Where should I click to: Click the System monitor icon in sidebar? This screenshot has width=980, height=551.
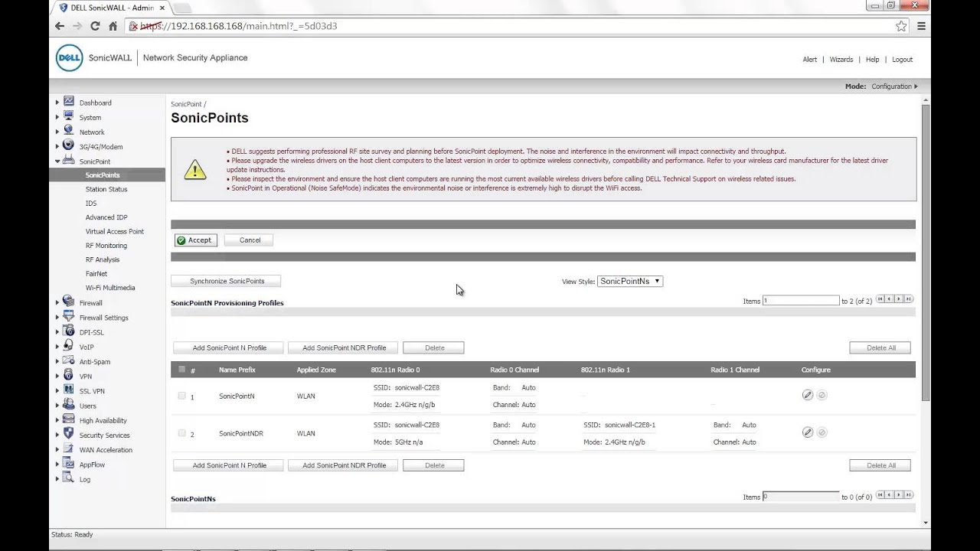69,116
